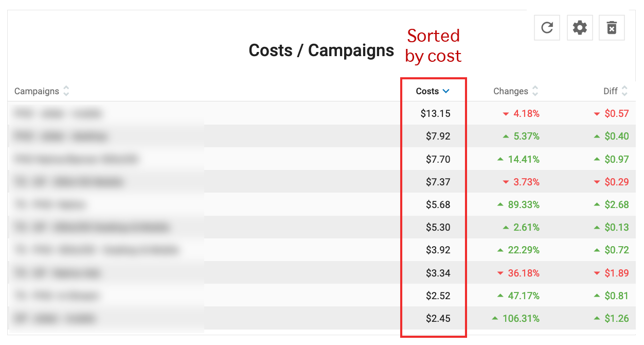Sort by the Campaigns column arrows
Image resolution: width=644 pixels, height=345 pixels.
[66, 91]
